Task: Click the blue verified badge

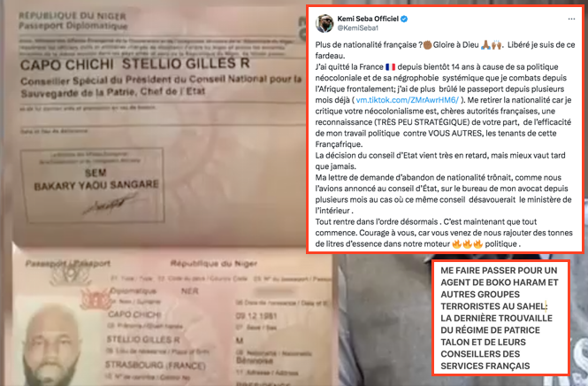Action: click(404, 19)
